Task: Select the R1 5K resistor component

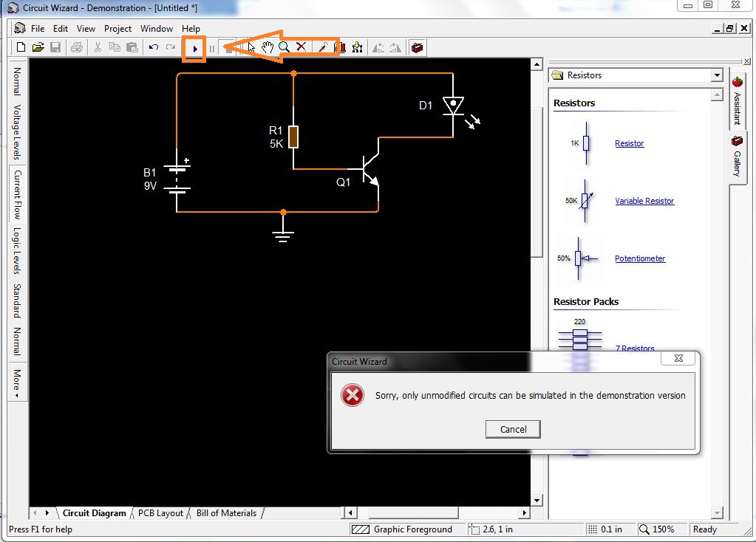Action: click(x=293, y=137)
